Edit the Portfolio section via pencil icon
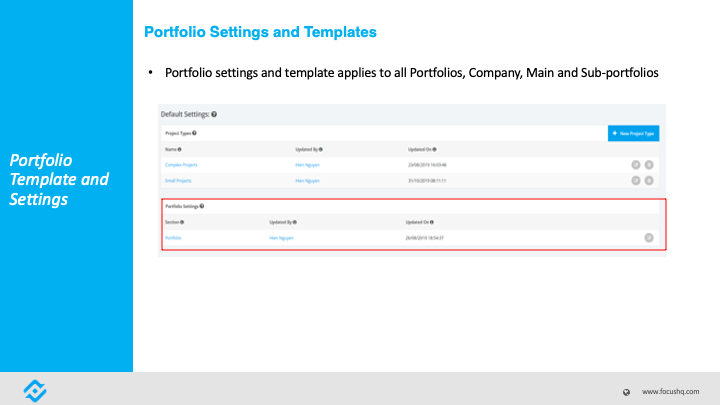Image resolution: width=720 pixels, height=405 pixels. coord(649,237)
